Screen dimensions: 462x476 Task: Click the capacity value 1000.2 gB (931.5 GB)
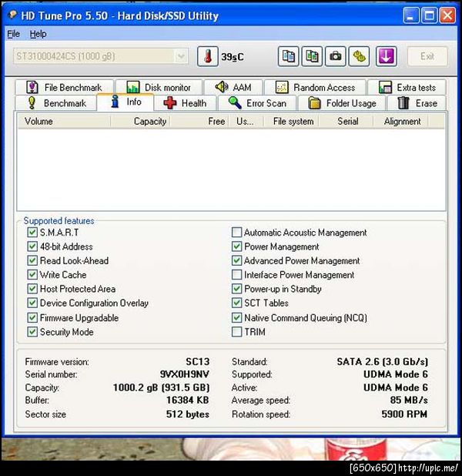click(x=161, y=387)
